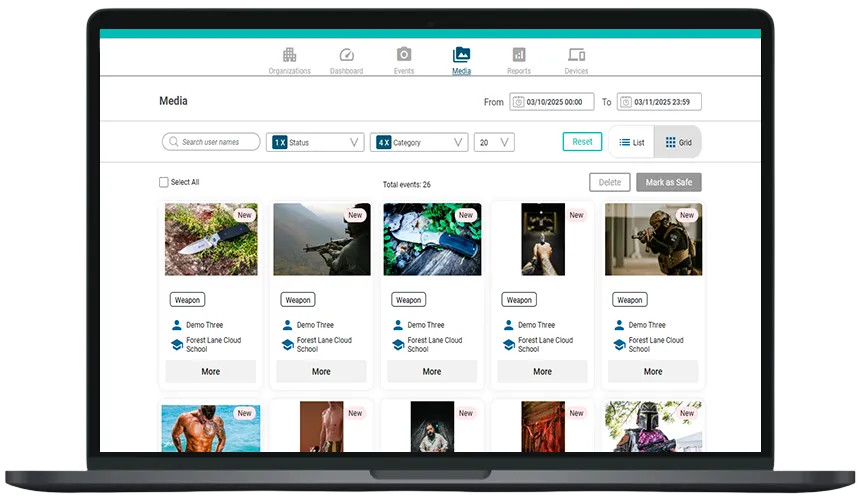Click Forest Lane Cloud School on hillside rifleman card

[324, 345]
